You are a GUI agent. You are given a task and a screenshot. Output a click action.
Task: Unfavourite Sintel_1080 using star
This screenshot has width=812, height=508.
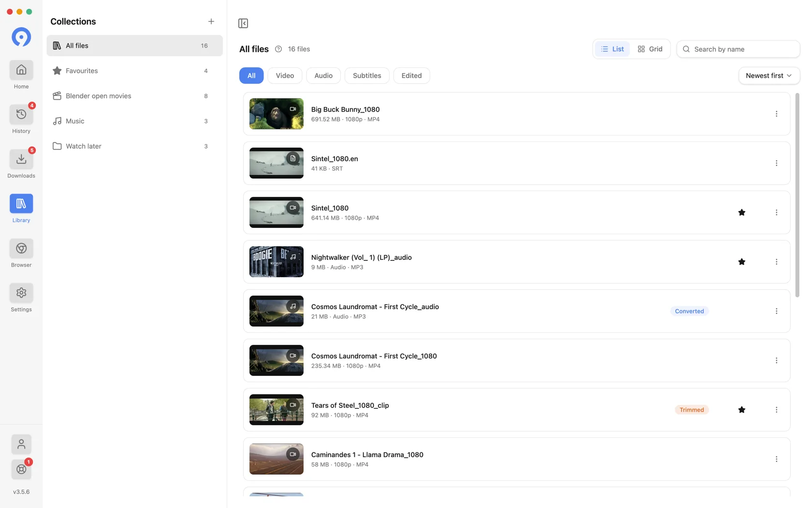(741, 212)
